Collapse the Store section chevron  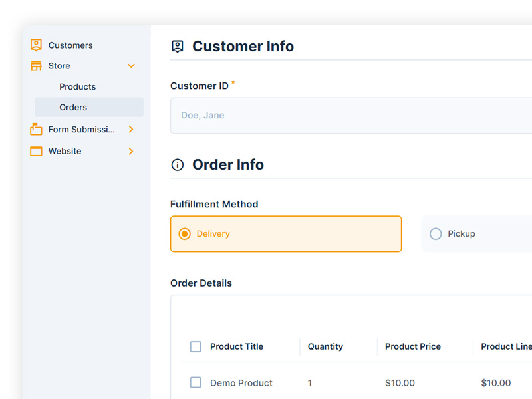131,66
